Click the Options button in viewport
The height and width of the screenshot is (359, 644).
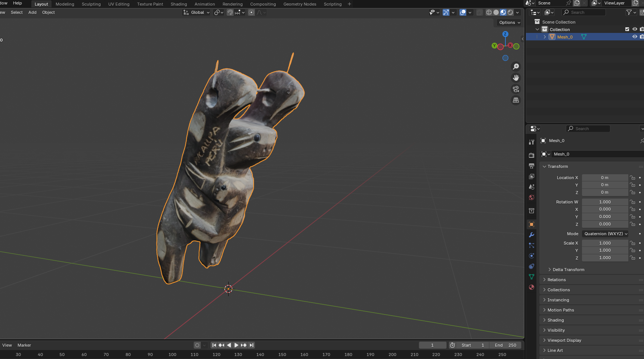509,22
